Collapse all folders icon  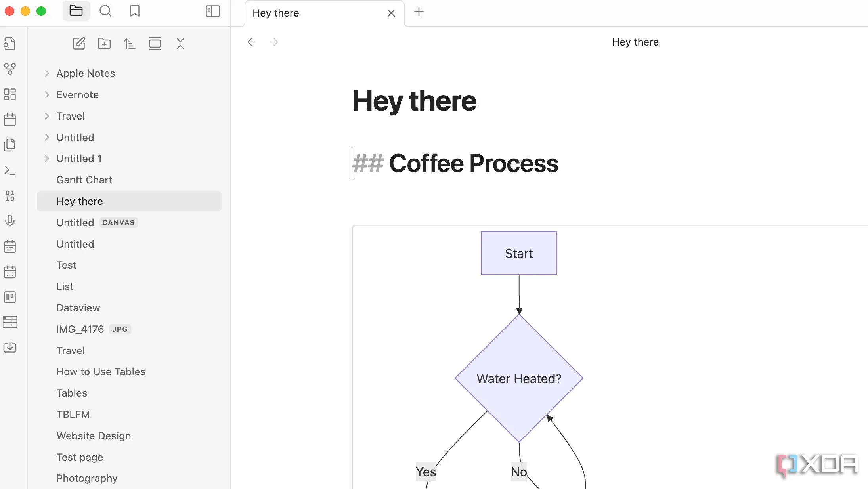(180, 43)
